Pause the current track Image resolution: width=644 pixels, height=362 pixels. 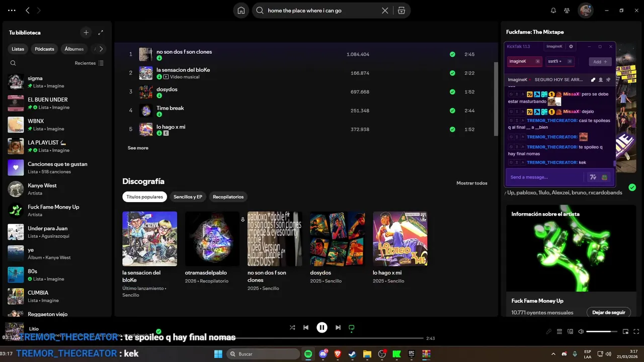coord(322,327)
